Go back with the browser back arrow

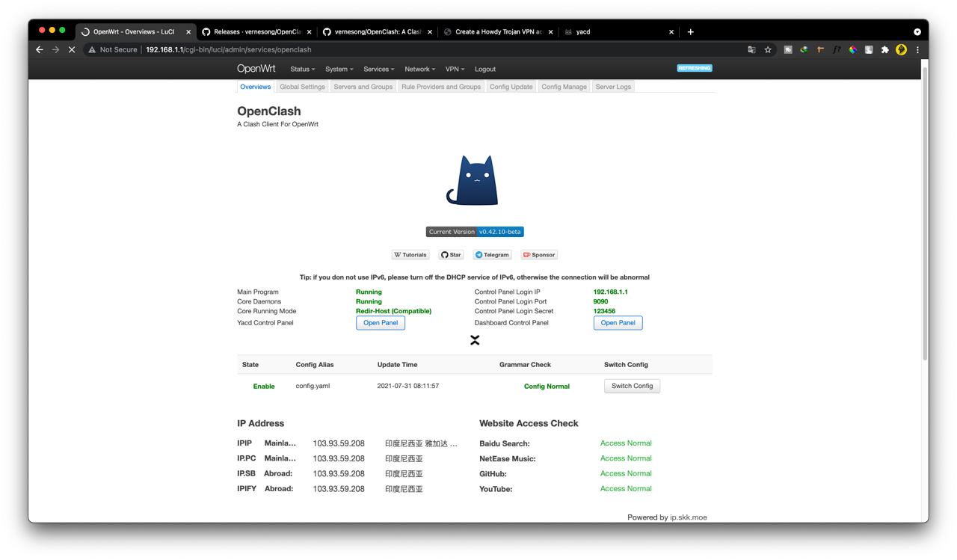pos(40,50)
